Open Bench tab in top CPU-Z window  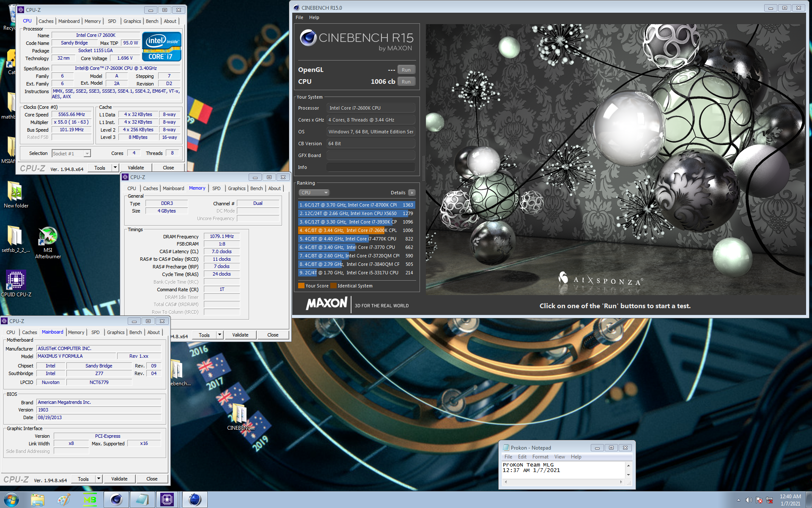click(x=152, y=21)
